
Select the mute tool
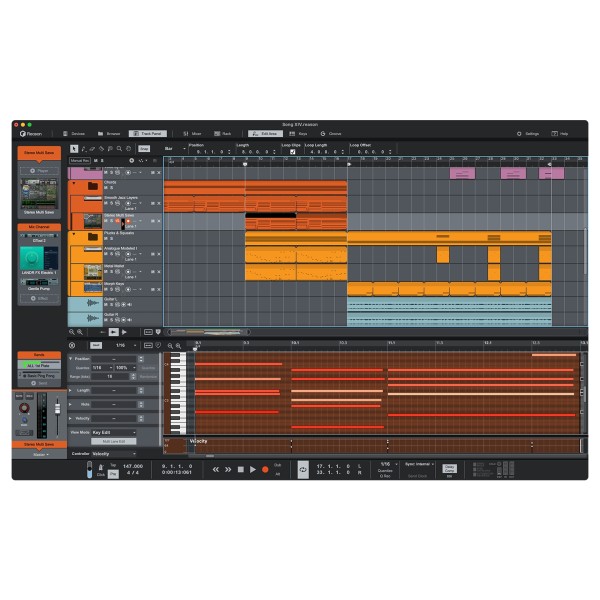click(x=110, y=149)
